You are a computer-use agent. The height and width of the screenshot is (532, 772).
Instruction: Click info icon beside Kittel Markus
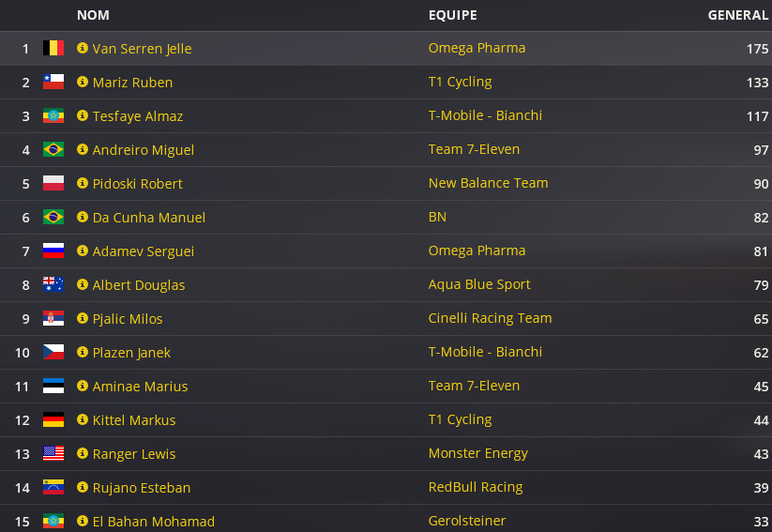(x=83, y=419)
